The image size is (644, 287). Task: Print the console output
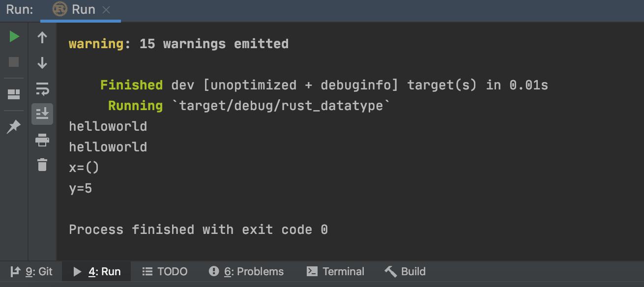click(42, 140)
